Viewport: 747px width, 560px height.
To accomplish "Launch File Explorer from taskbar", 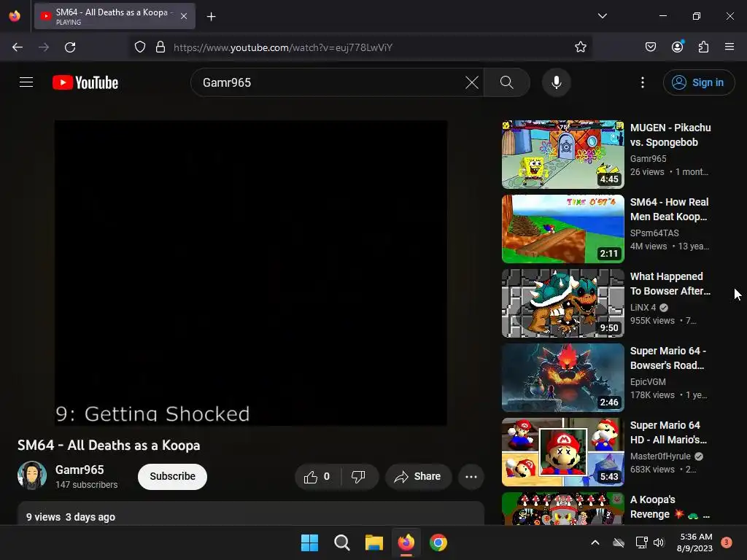I will click(374, 542).
